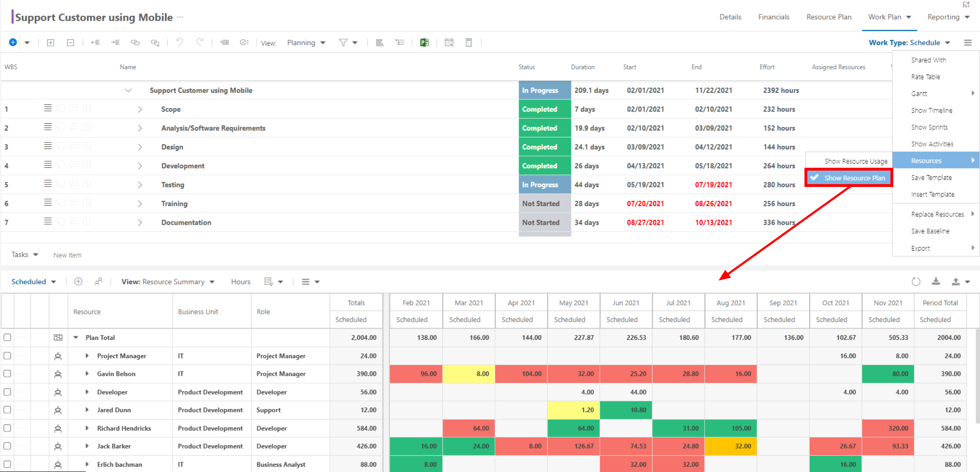Click Jack Barker Aug 2021 orange cell
The height and width of the screenshot is (472, 980).
[x=731, y=446]
